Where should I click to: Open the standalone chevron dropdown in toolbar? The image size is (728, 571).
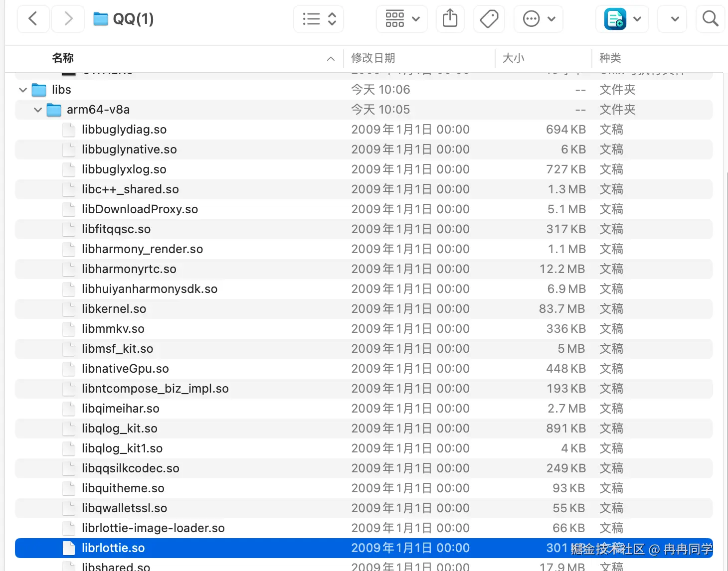672,19
